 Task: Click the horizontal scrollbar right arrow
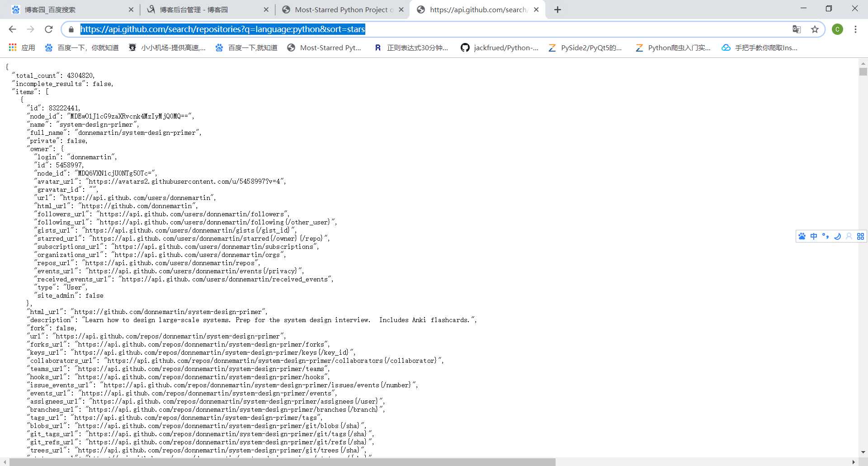[854, 462]
